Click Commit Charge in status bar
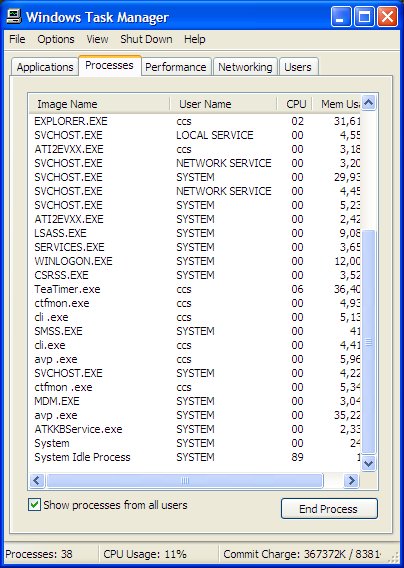Image resolution: width=404 pixels, height=568 pixels. (x=302, y=554)
